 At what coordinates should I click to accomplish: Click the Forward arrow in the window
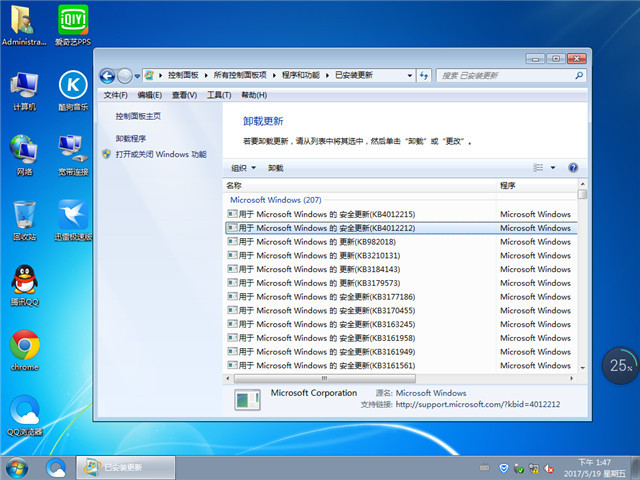124,76
